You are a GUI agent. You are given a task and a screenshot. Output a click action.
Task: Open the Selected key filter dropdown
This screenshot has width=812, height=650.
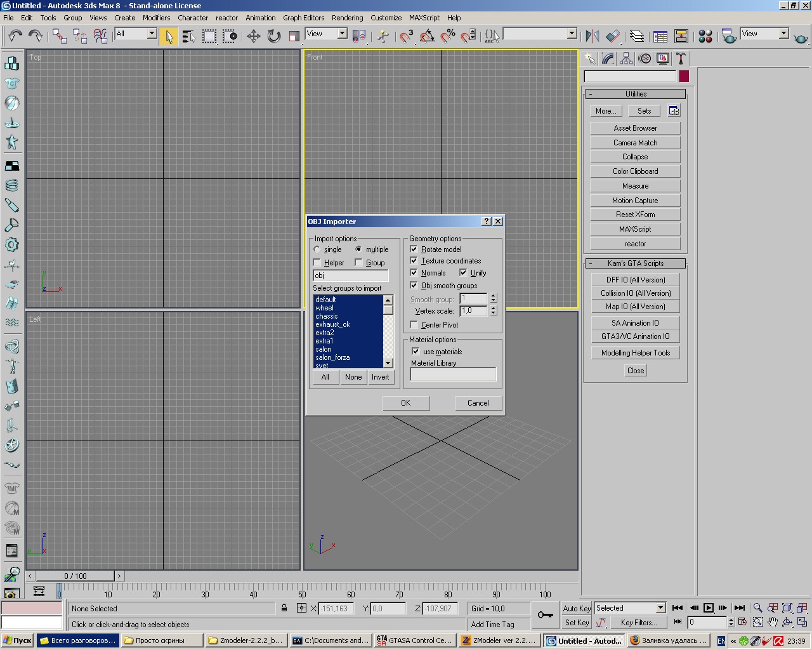point(660,607)
